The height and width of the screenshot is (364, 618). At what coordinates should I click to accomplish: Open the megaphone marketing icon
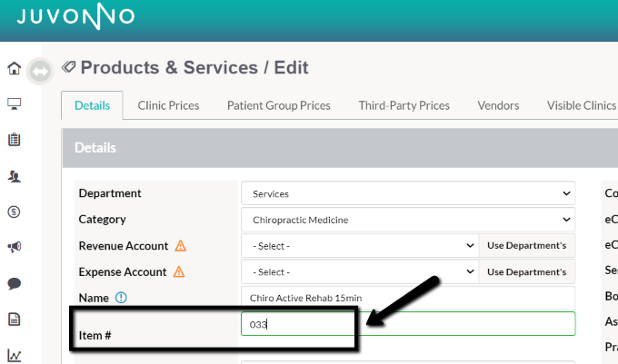tap(15, 247)
